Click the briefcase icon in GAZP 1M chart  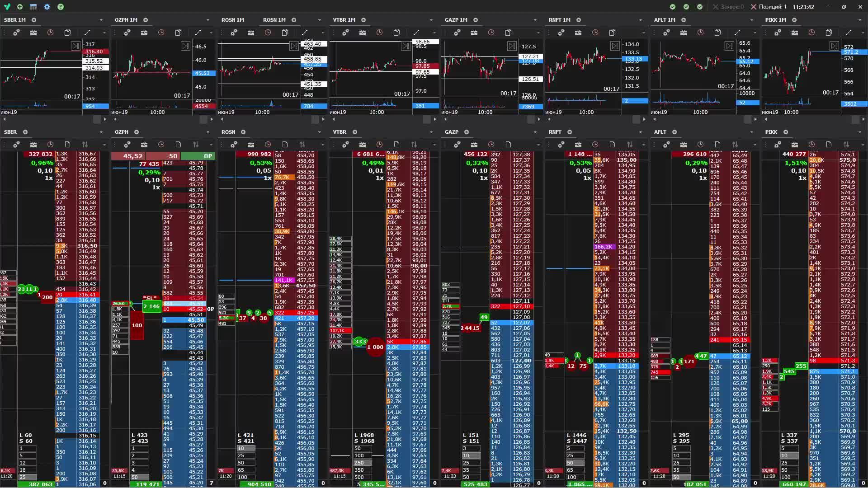tap(474, 33)
